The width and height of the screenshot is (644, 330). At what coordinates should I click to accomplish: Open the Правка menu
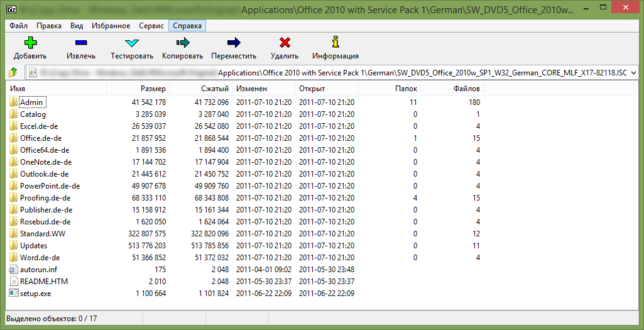click(49, 26)
